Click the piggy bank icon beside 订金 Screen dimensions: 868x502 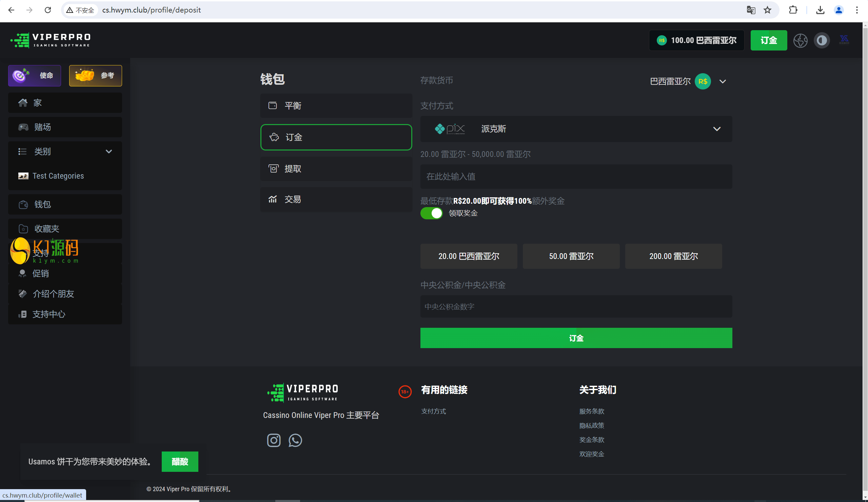(274, 137)
